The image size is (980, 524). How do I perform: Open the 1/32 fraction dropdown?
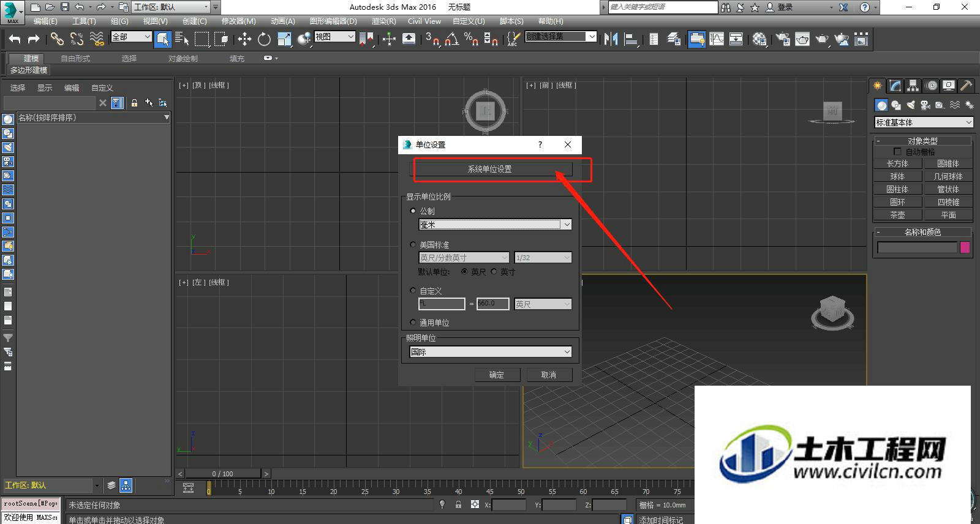[x=543, y=258]
